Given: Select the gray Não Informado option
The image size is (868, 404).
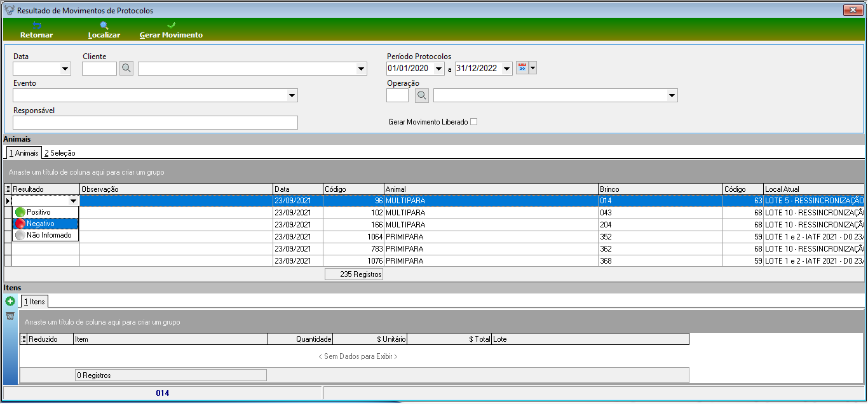Looking at the screenshot, I should tap(46, 235).
